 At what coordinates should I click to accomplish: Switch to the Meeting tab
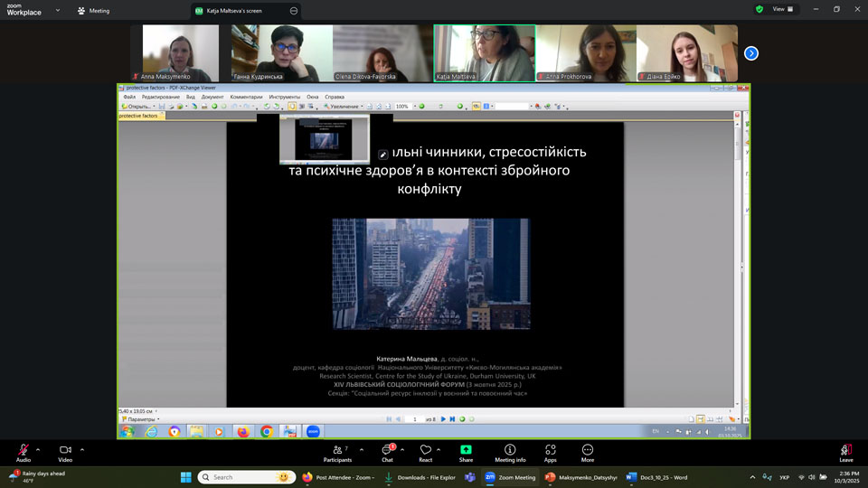click(94, 11)
